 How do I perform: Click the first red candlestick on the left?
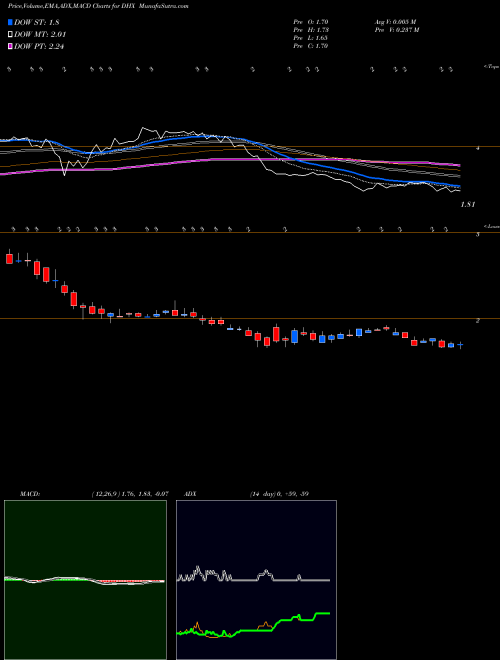click(9, 258)
